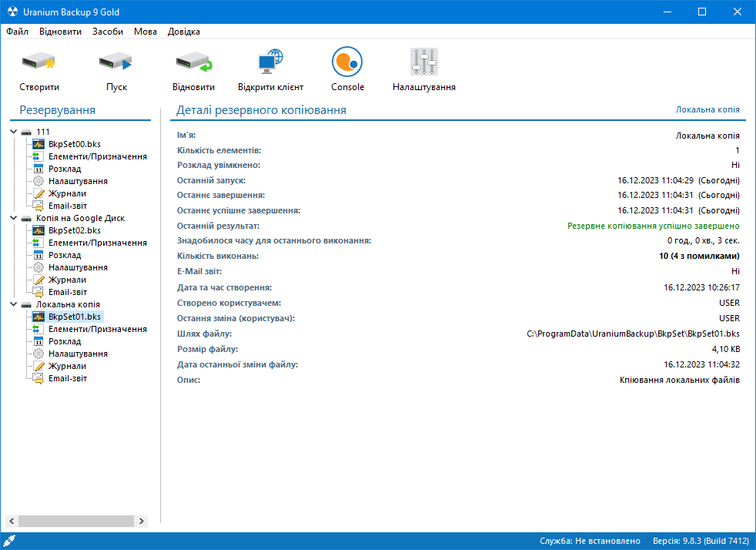Image resolution: width=756 pixels, height=550 pixels.
Task: Open the Console orange circle icon
Action: (347, 62)
